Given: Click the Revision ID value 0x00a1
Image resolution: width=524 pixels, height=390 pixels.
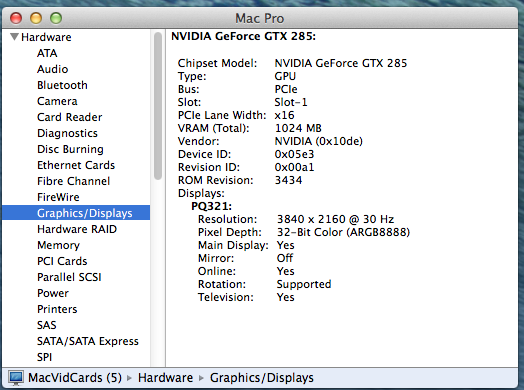Looking at the screenshot, I should pyautogui.click(x=294, y=167).
